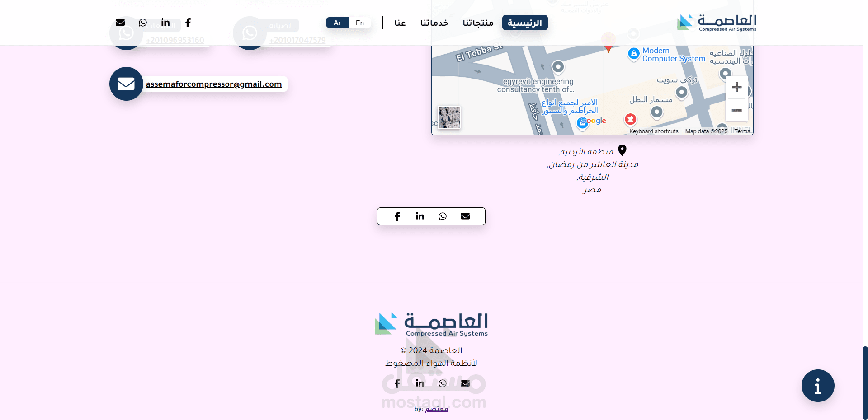Click the floating info button
The image size is (868, 420).
click(x=818, y=386)
